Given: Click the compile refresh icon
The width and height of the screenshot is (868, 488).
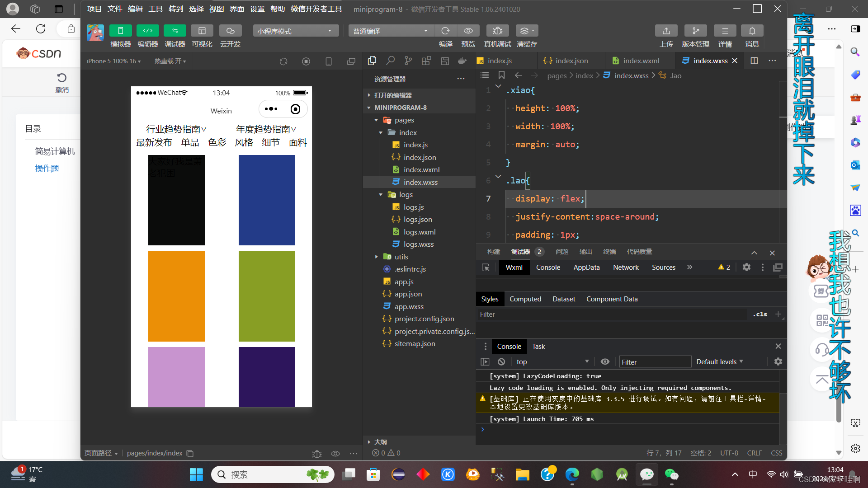Looking at the screenshot, I should click(445, 31).
